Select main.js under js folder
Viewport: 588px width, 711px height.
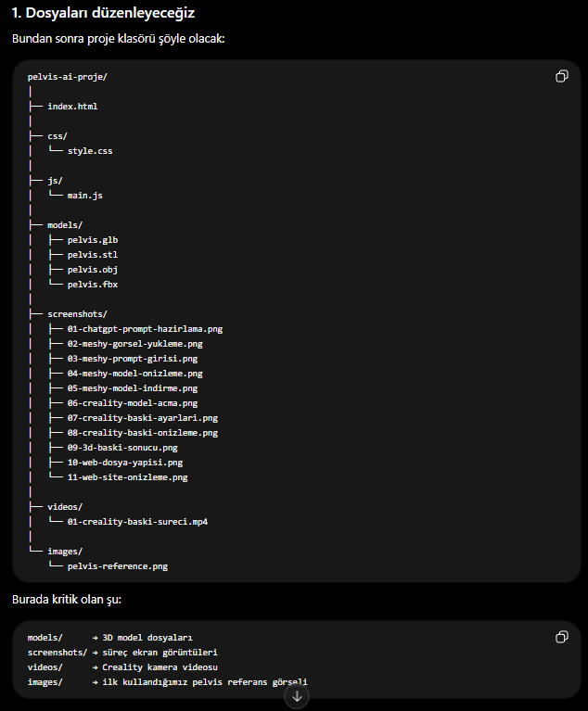[84, 196]
